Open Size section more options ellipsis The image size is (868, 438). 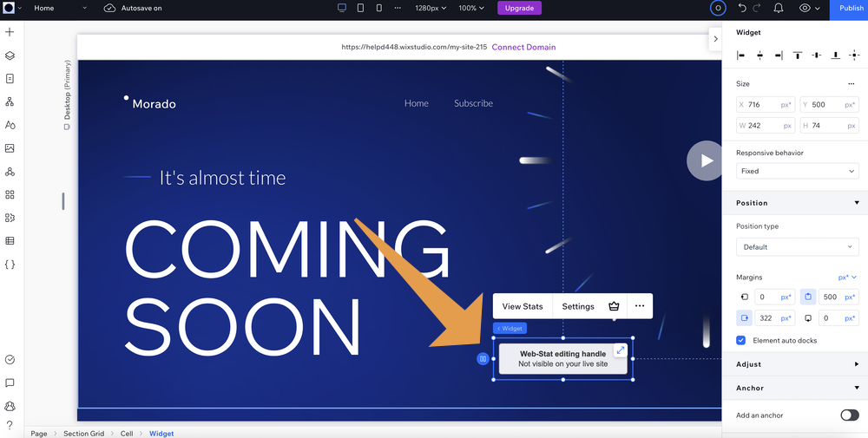tap(852, 84)
